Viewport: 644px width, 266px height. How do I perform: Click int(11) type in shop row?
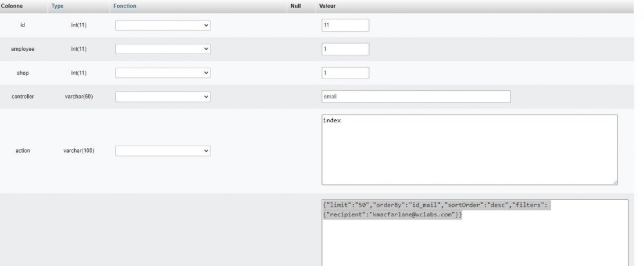pos(79,73)
